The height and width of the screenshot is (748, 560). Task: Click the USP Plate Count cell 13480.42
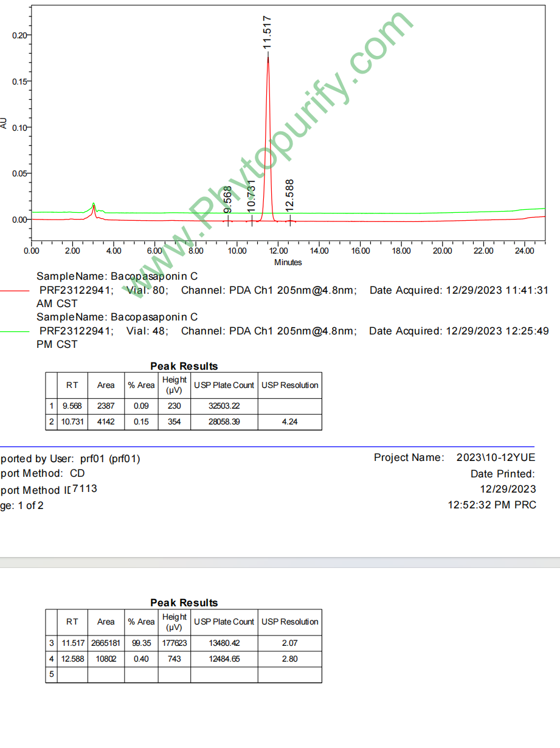[224, 643]
